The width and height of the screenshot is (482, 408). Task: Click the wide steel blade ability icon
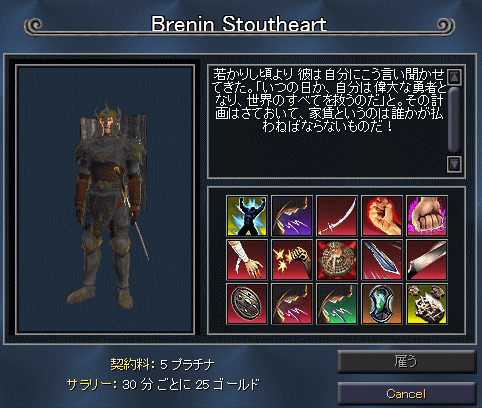[427, 260]
